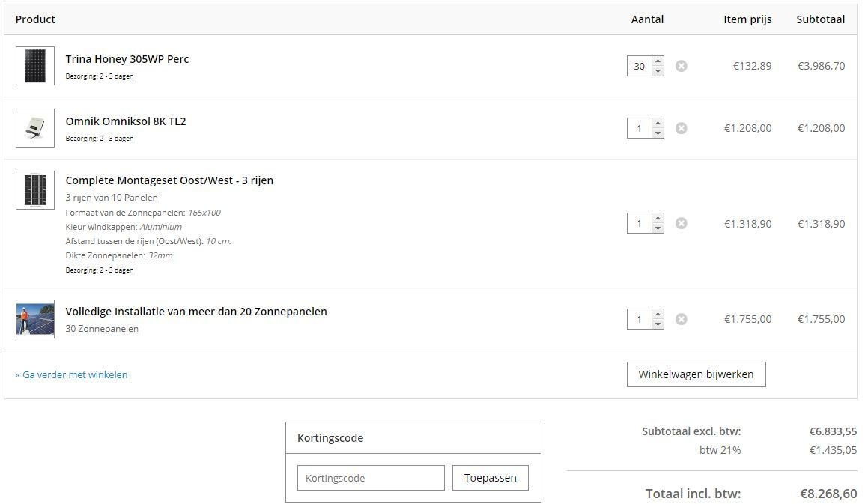
Task: Click Winkelwagen bijwerken button
Action: pyautogui.click(x=696, y=374)
